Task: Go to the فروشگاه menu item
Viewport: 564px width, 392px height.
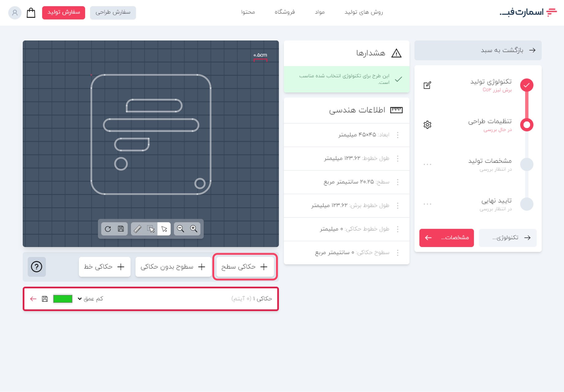Action: pos(285,12)
